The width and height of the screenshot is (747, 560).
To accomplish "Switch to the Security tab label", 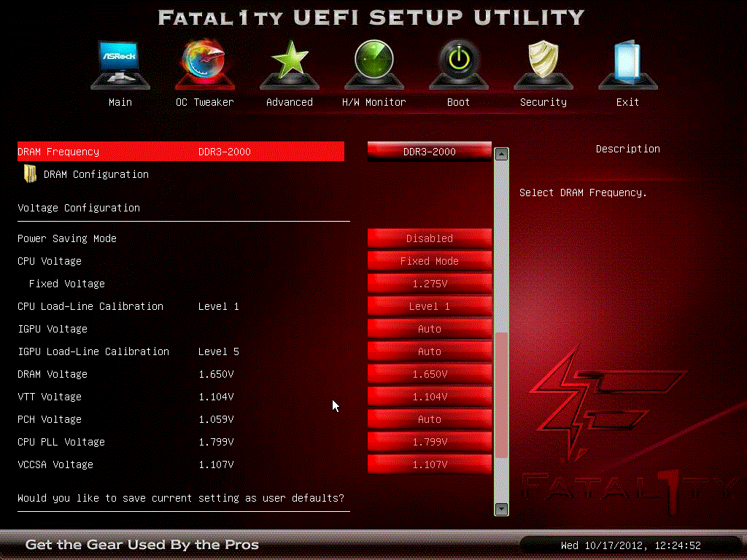I will [543, 102].
